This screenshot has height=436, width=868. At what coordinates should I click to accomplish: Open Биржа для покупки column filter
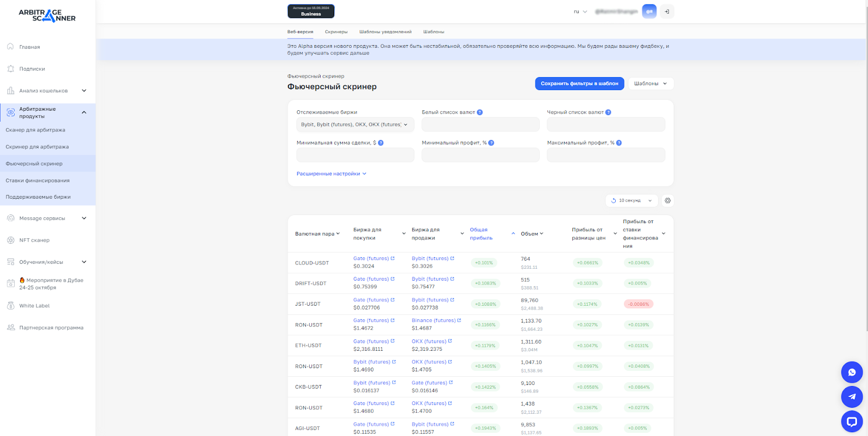pyautogui.click(x=404, y=233)
